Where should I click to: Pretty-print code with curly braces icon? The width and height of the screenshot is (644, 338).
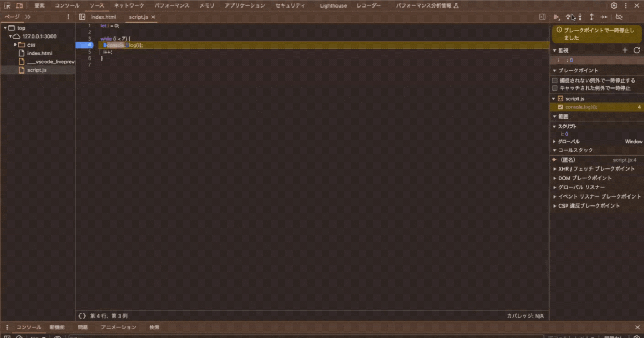[82, 316]
